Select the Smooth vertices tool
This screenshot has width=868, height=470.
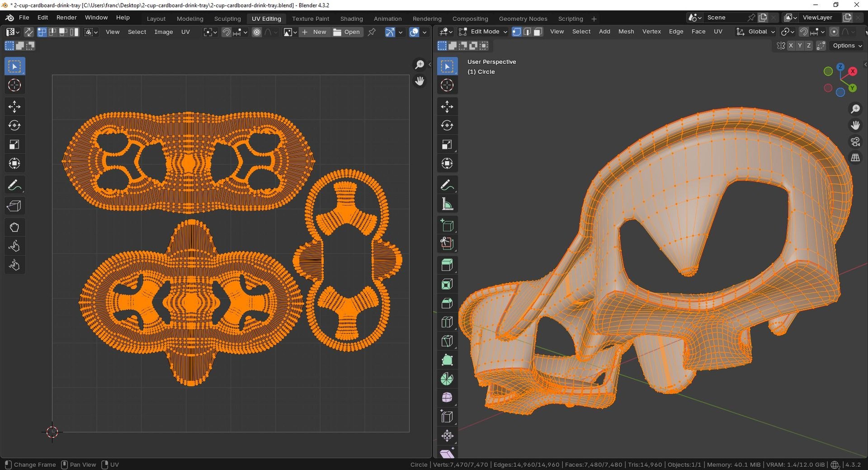click(447, 398)
